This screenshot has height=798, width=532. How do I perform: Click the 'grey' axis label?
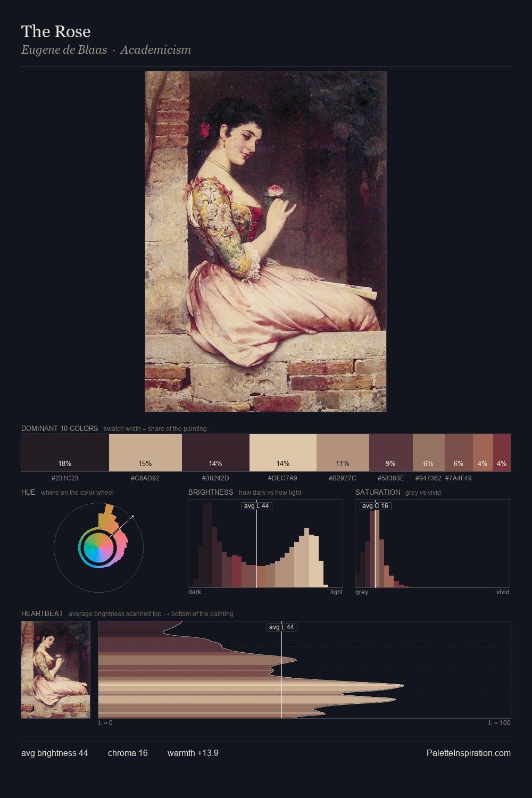click(362, 592)
